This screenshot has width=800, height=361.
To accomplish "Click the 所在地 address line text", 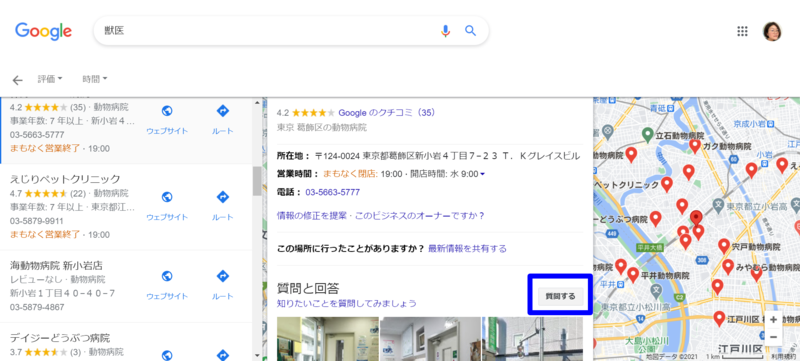I will click(x=428, y=156).
